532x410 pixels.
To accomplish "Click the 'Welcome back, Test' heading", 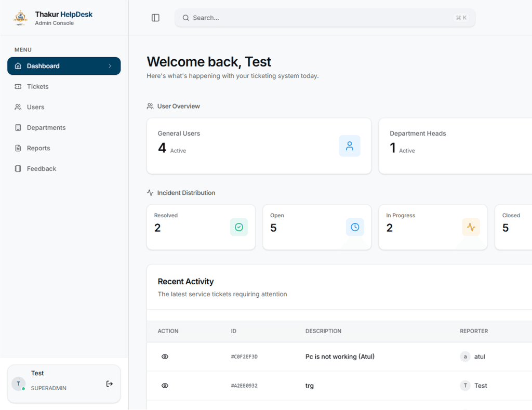I will [209, 62].
